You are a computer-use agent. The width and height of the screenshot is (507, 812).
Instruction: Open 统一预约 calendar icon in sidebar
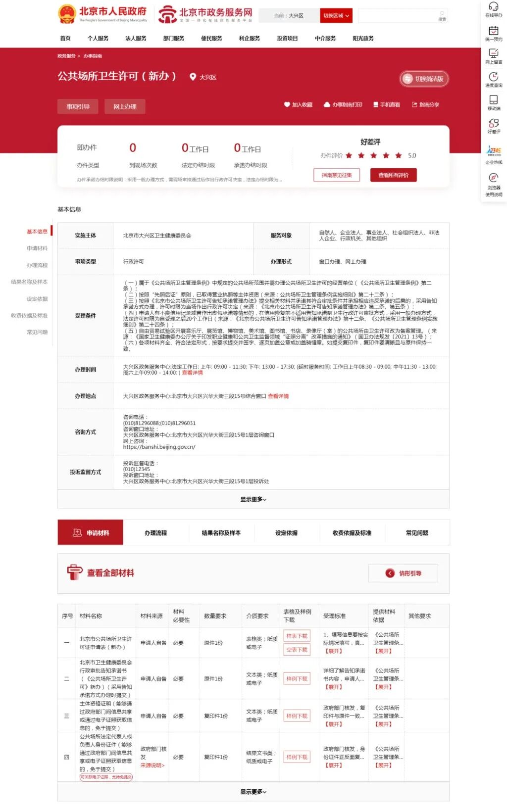point(493,31)
